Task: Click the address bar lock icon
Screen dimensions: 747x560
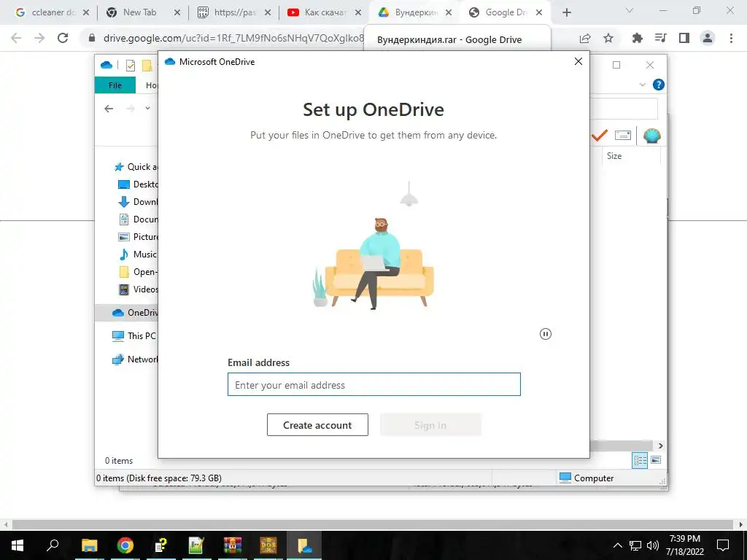Action: click(x=92, y=38)
